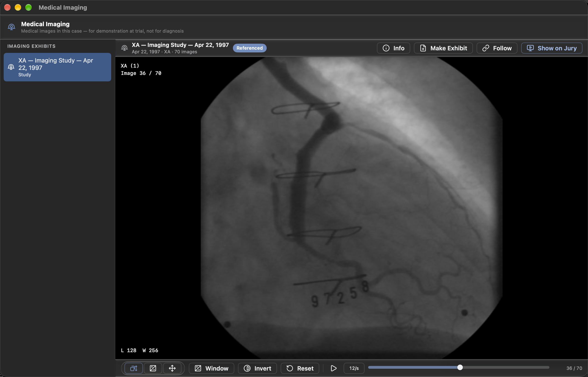Screen dimensions: 588x377
Task: Play the cine sequence
Action: [333, 368]
